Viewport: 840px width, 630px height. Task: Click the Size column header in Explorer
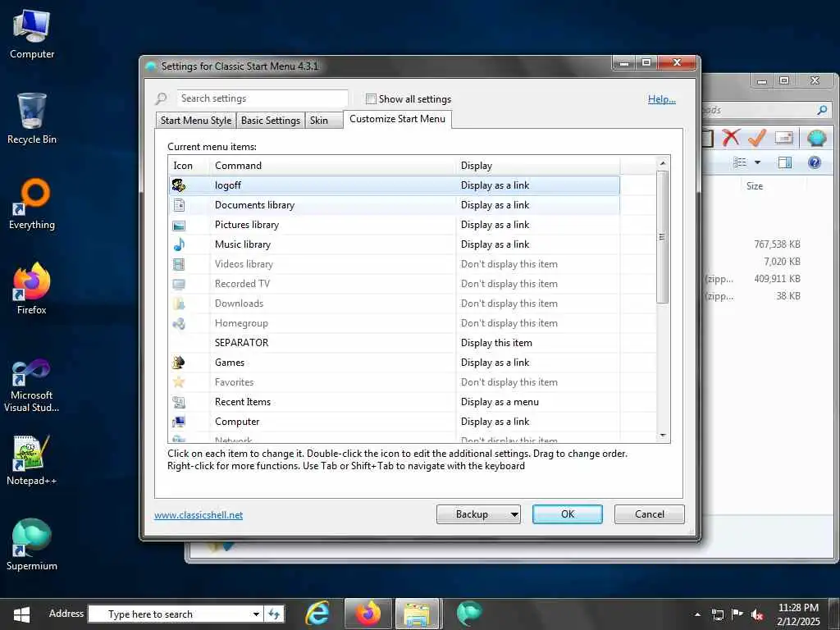pyautogui.click(x=755, y=186)
